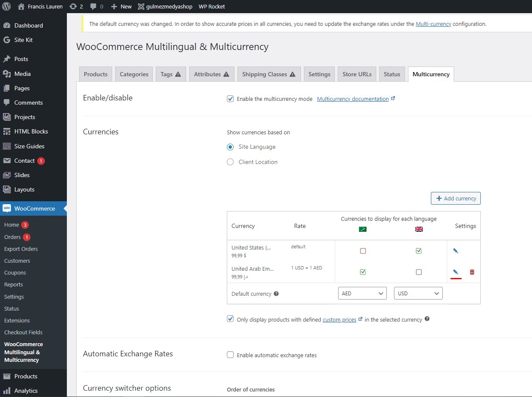This screenshot has height=397, width=532.
Task: Open Checkout Fields submenu
Action: click(x=23, y=332)
